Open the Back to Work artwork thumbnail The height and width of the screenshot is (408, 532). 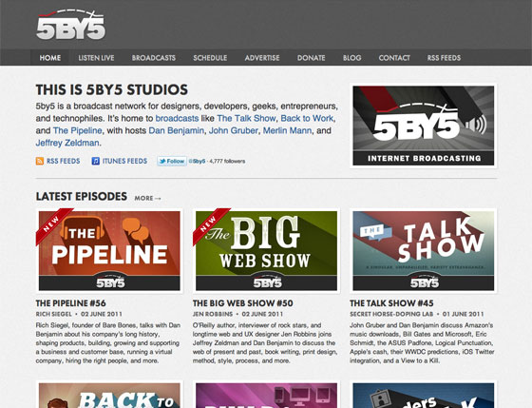(109, 395)
